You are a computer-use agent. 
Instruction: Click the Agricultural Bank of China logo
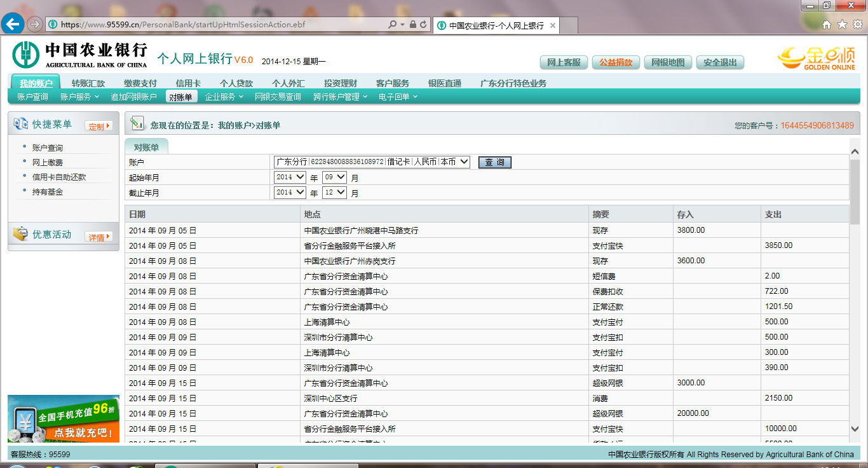pyautogui.click(x=79, y=55)
